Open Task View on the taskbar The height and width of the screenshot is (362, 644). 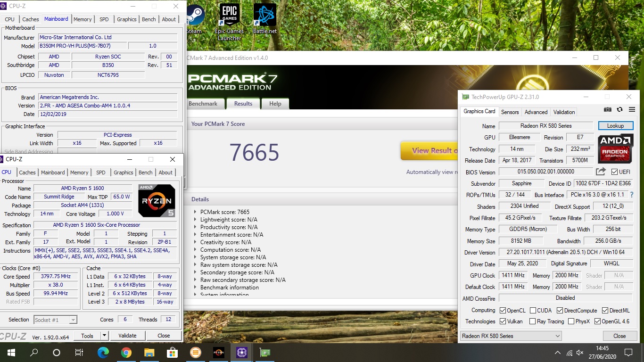79,352
